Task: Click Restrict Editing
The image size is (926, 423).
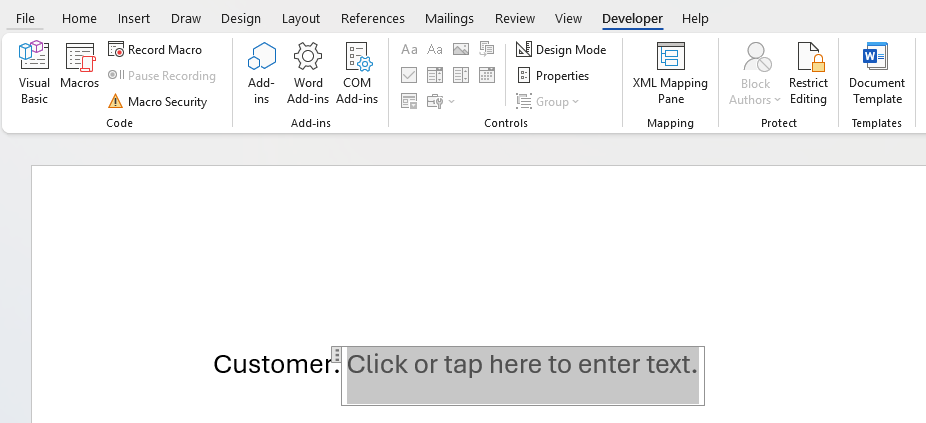Action: coord(808,73)
